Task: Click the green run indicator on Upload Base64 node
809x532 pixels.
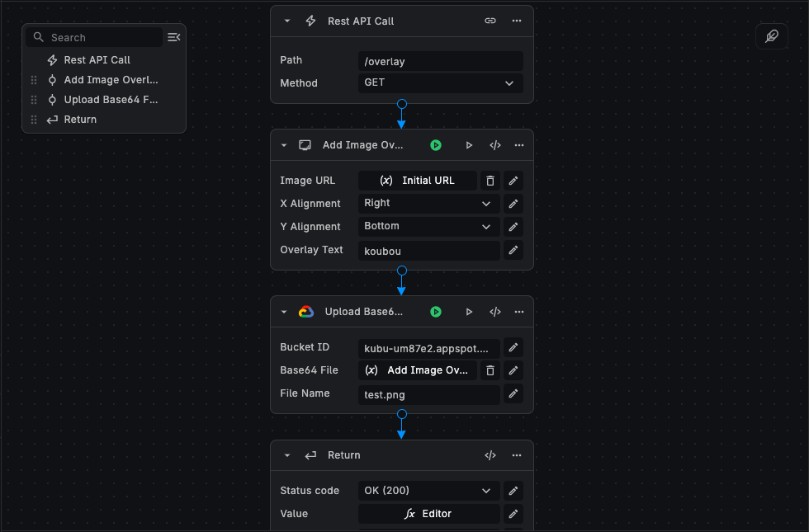Action: (436, 312)
